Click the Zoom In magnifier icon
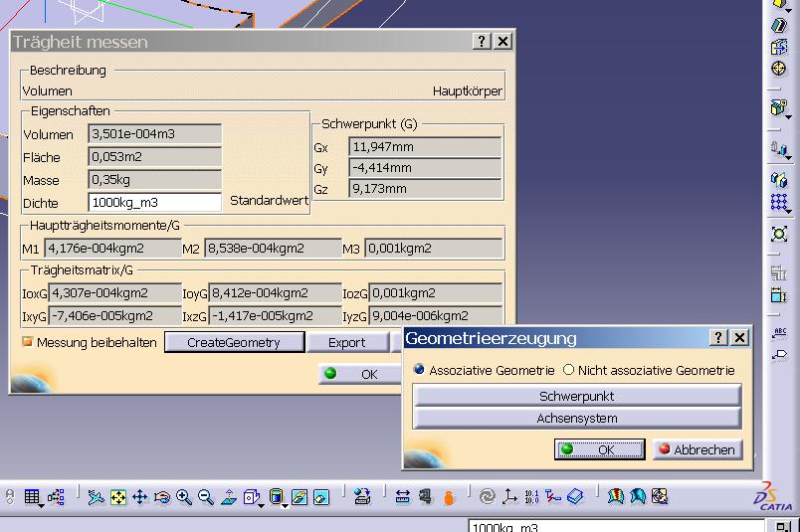Viewport: 800px width, 532px height. pyautogui.click(x=184, y=497)
